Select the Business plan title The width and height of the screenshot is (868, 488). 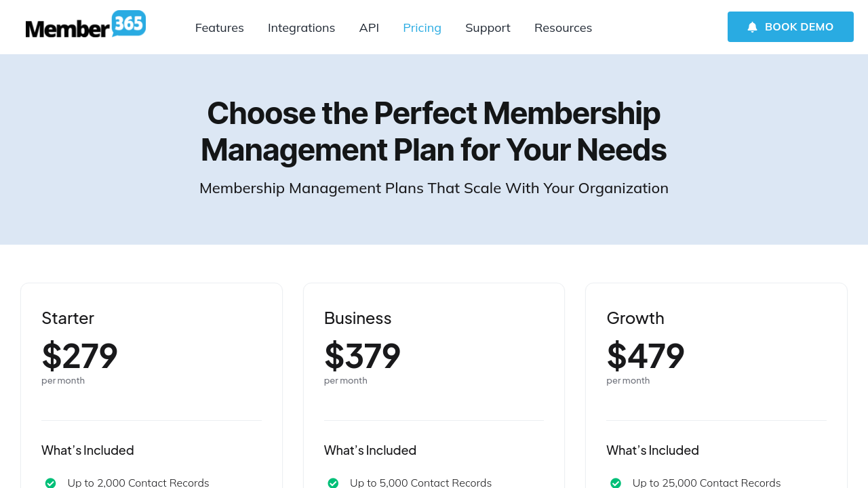(357, 318)
